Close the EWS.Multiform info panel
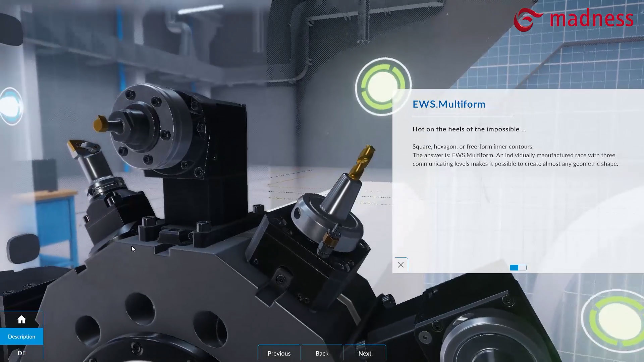Image resolution: width=644 pixels, height=362 pixels. pyautogui.click(x=400, y=265)
